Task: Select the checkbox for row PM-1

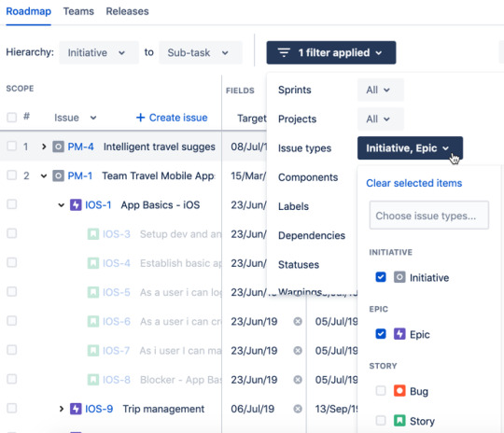Action: tap(12, 175)
